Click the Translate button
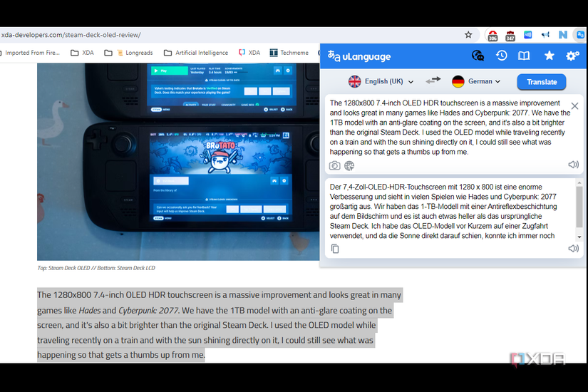Viewport: 588px width, 392px height. coord(542,82)
